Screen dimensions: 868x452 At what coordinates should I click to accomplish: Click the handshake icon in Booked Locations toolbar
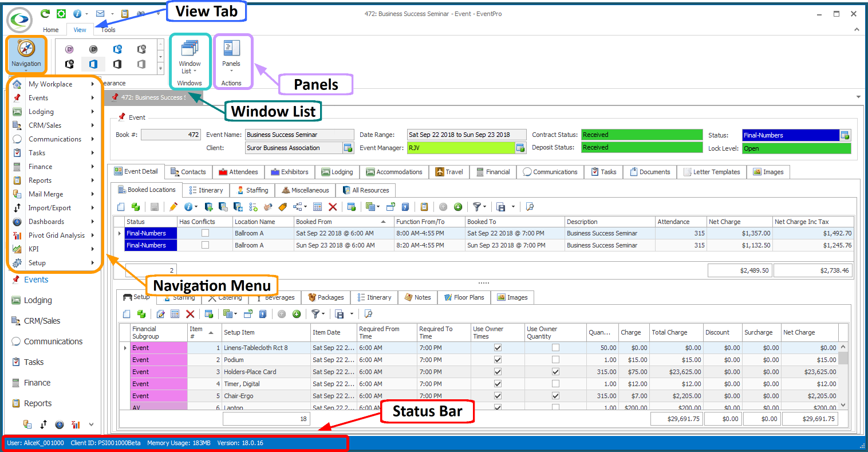[268, 207]
